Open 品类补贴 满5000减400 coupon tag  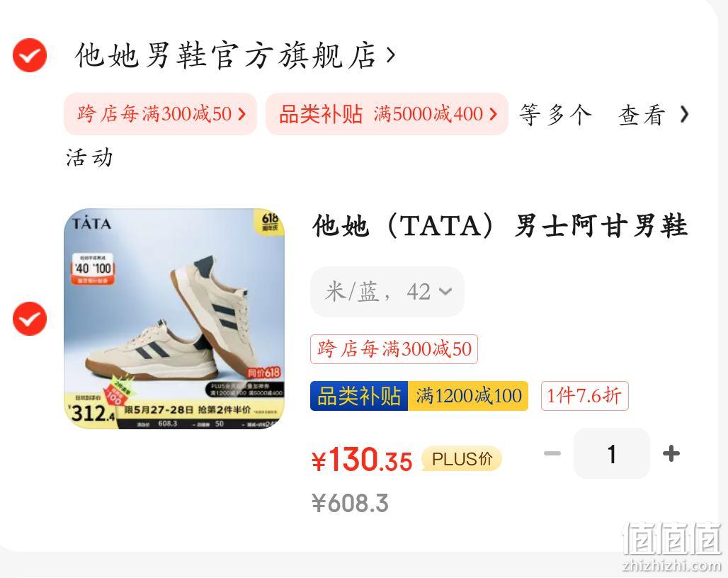387,114
